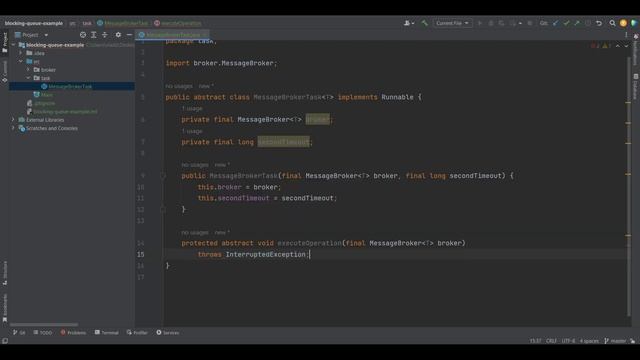The height and width of the screenshot is (360, 640).
Task: Click the Git Push arrow icon
Action: click(577, 23)
